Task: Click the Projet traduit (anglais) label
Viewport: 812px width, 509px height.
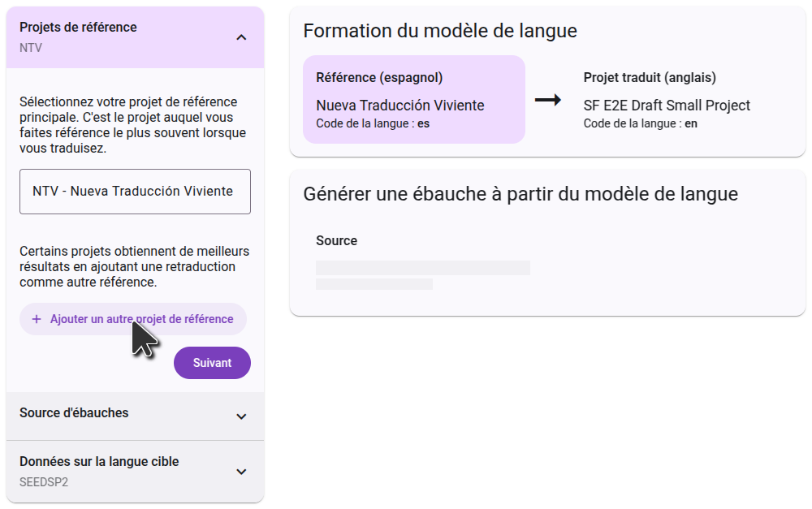Action: click(650, 78)
